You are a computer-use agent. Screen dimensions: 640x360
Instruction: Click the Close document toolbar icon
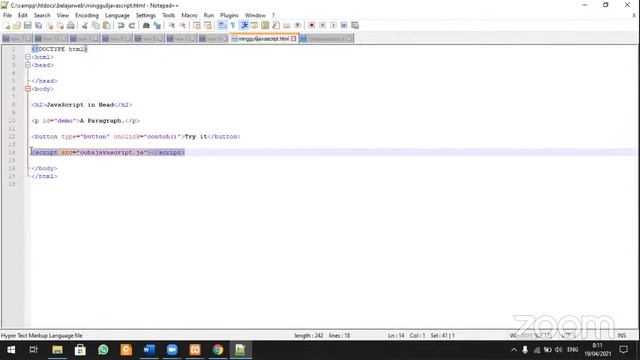point(49,25)
